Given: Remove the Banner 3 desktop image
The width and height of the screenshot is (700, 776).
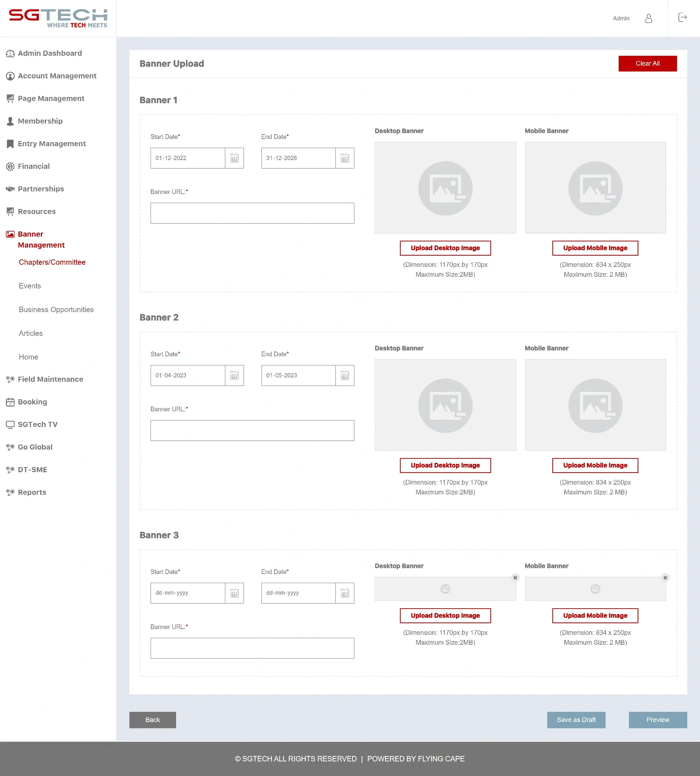Looking at the screenshot, I should [515, 578].
